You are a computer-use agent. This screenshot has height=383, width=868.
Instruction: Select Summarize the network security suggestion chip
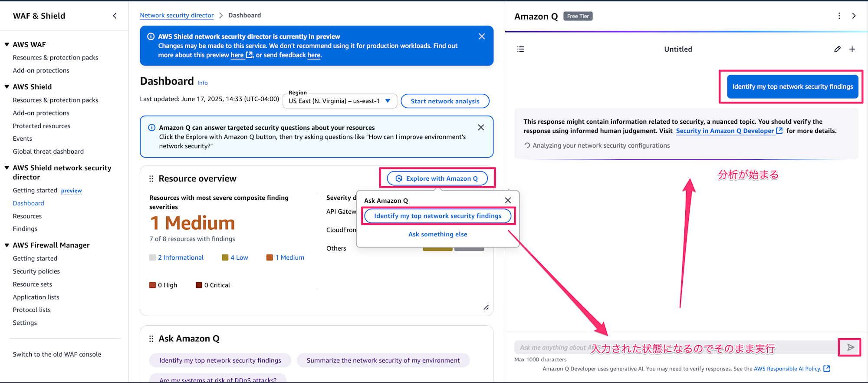(383, 360)
